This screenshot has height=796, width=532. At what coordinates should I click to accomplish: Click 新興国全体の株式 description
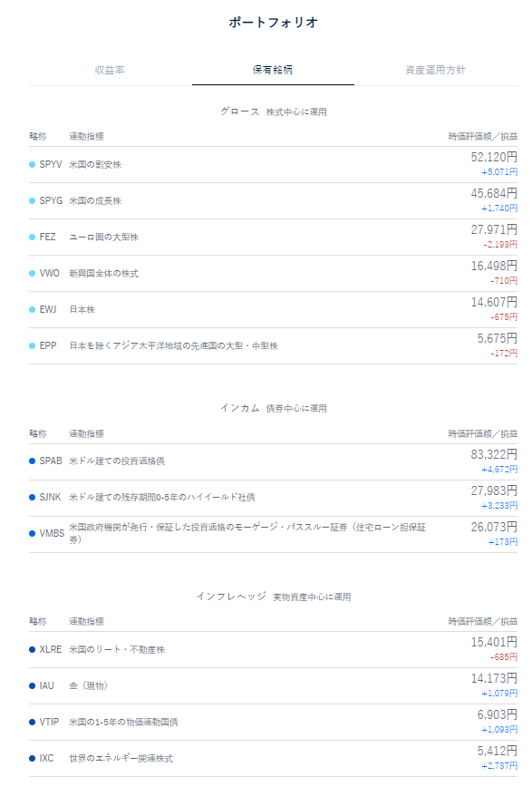(103, 273)
